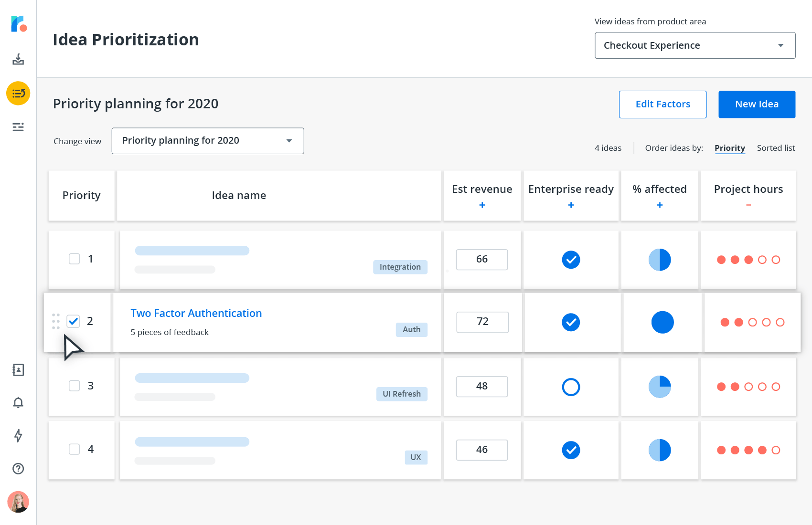Tick the checkbox for priority 1
Image resolution: width=812 pixels, height=525 pixels.
[75, 259]
